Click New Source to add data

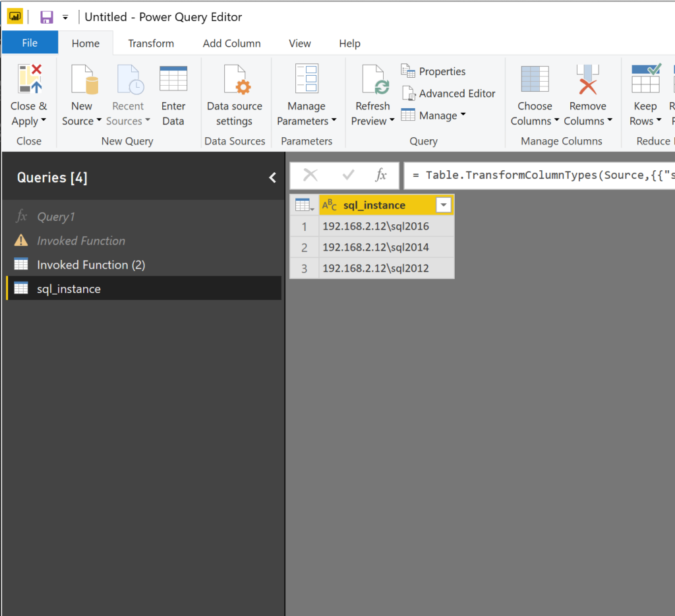82,94
